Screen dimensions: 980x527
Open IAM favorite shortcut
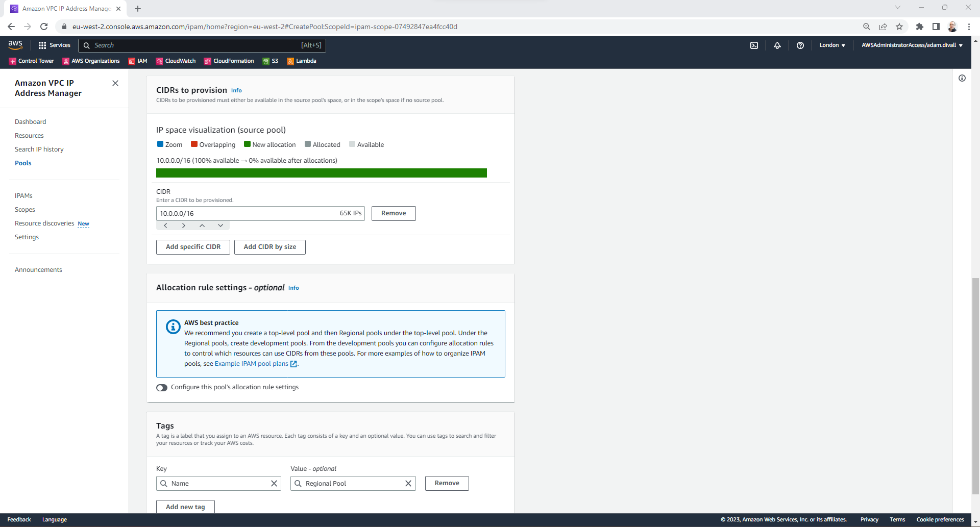click(138, 61)
